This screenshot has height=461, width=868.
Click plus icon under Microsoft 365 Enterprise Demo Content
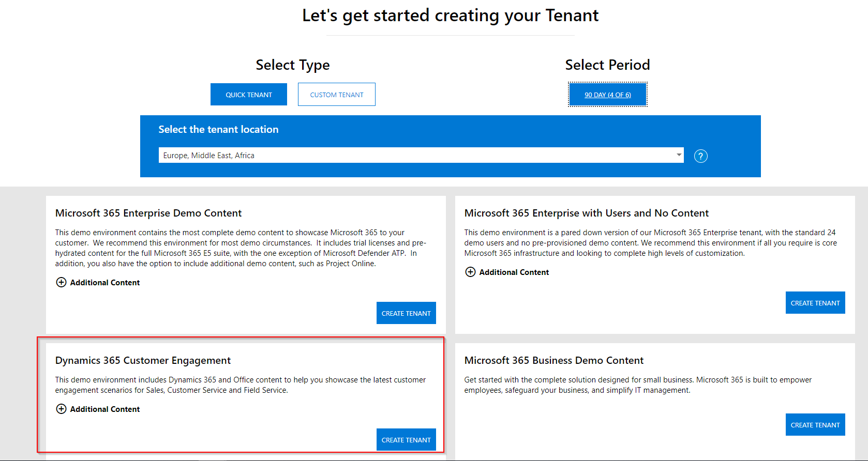[x=61, y=282]
